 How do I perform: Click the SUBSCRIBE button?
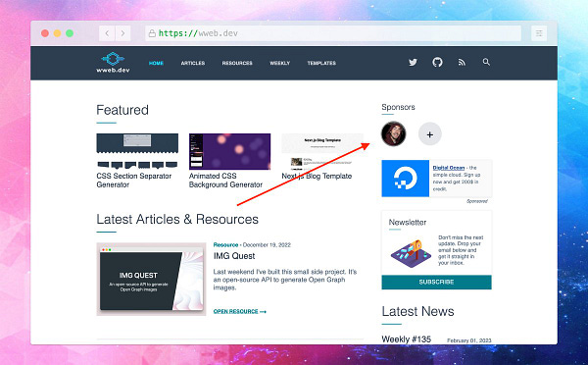[436, 282]
